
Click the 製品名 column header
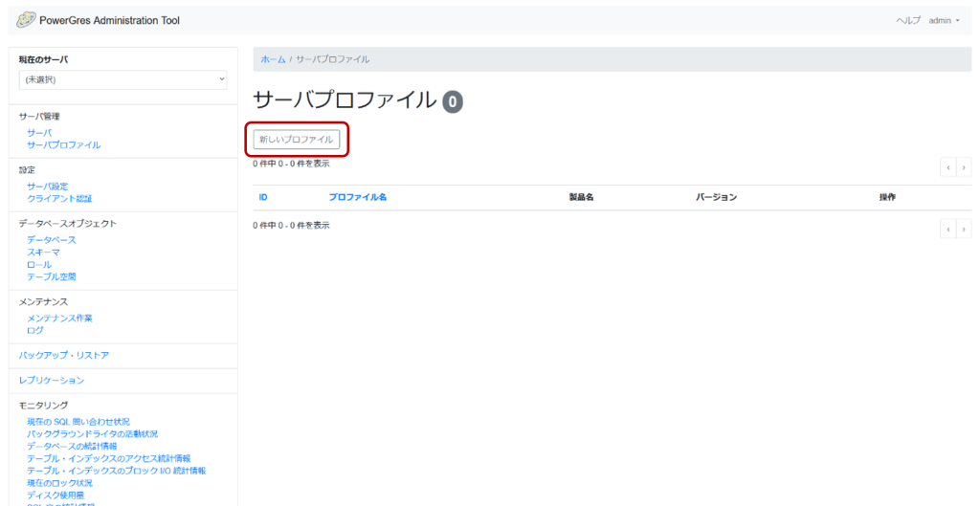(581, 197)
